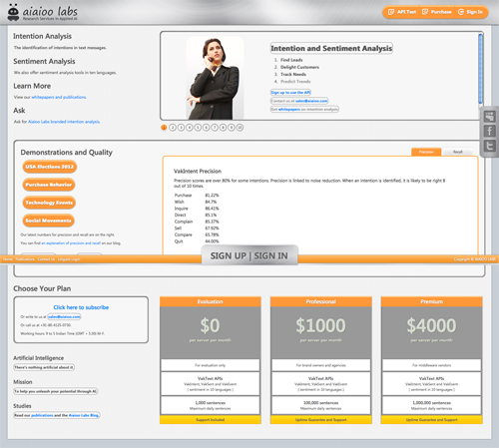The image size is (499, 448).
Task: Click the Purchase 81.22% precision row
Action: (x=197, y=196)
